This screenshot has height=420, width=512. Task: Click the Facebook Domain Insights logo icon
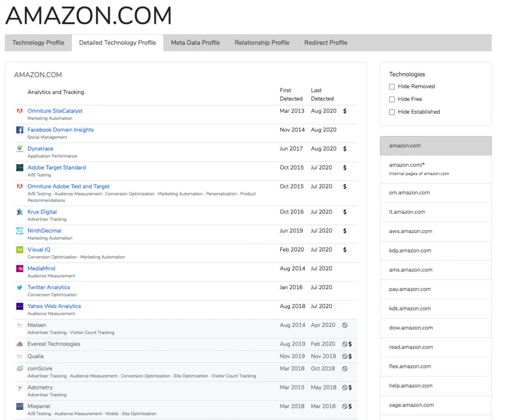(x=19, y=130)
